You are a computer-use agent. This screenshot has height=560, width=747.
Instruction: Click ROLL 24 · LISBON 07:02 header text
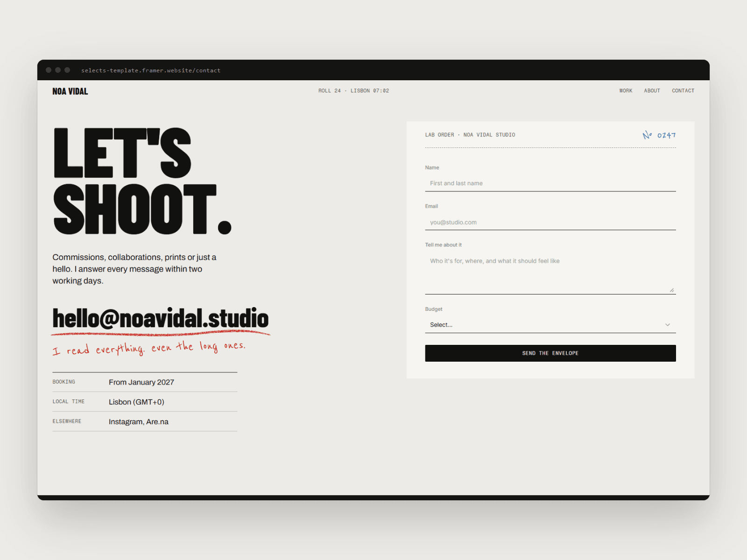coord(353,91)
